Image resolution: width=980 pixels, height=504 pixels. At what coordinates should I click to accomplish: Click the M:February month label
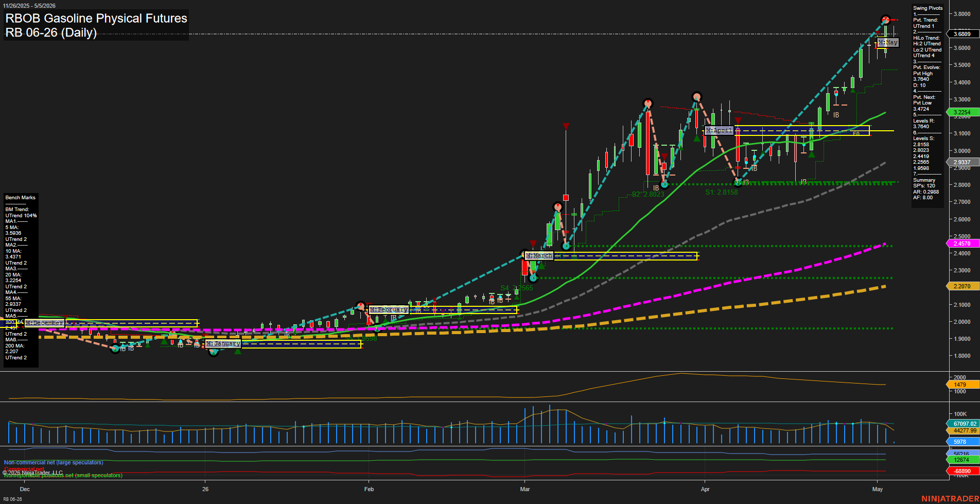[389, 309]
